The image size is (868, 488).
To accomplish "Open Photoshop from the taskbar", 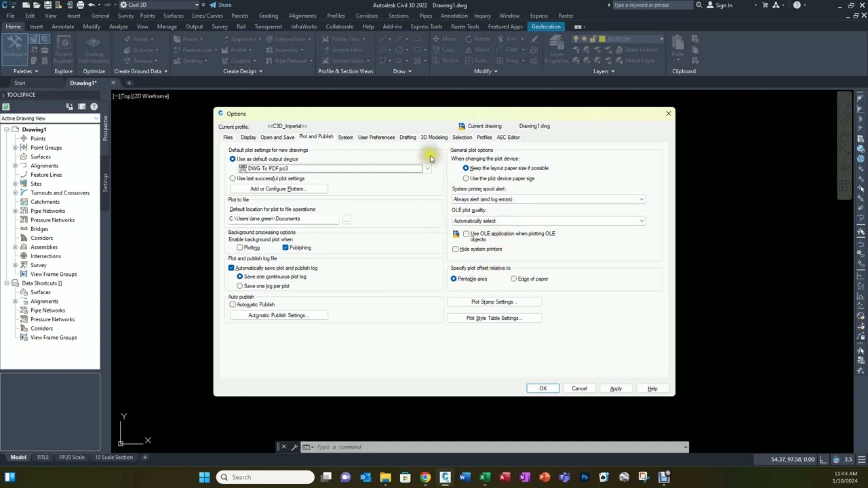I will [584, 477].
